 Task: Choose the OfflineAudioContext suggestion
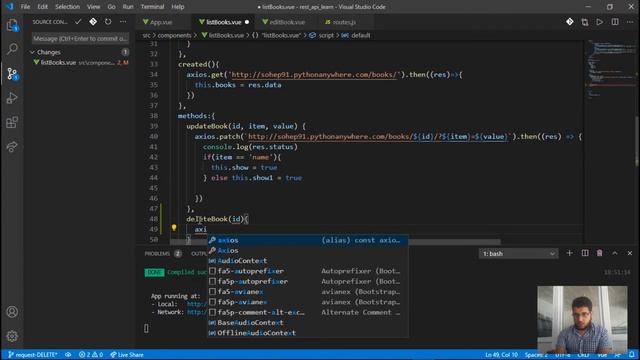(x=308, y=333)
